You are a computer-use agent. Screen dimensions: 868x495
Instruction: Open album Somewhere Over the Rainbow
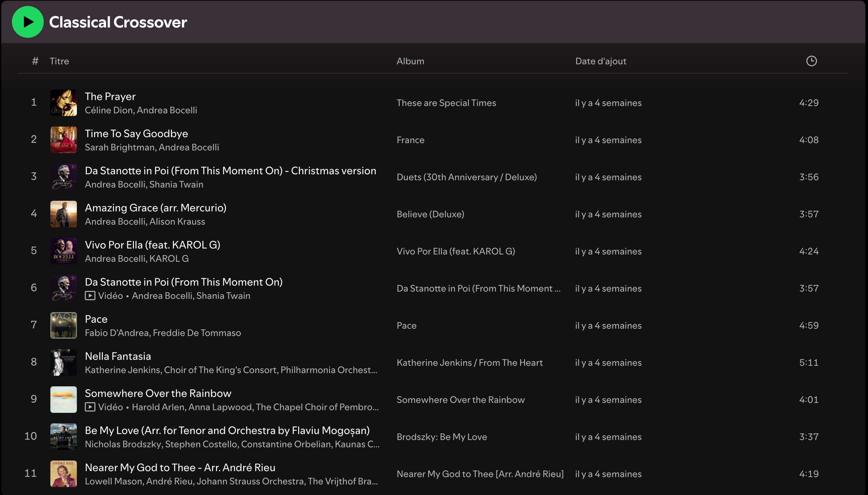[461, 400]
